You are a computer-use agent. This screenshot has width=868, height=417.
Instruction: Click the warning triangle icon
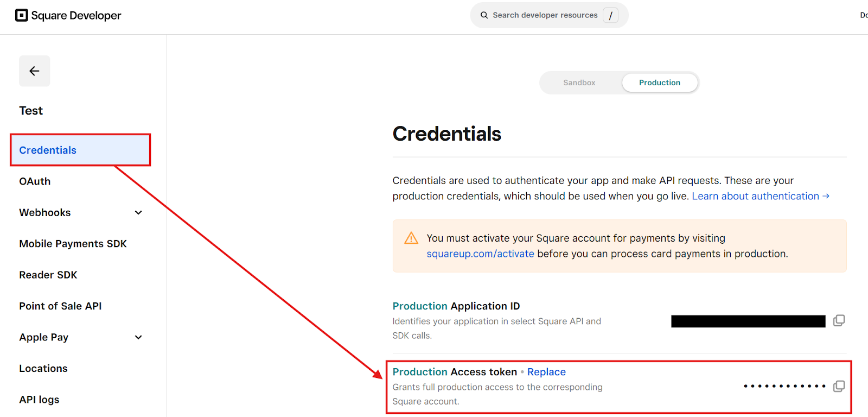[411, 238]
